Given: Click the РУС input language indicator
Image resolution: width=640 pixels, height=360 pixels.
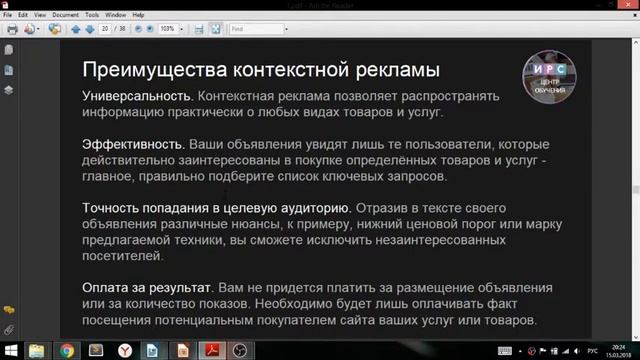Looking at the screenshot, I should click(x=592, y=351).
